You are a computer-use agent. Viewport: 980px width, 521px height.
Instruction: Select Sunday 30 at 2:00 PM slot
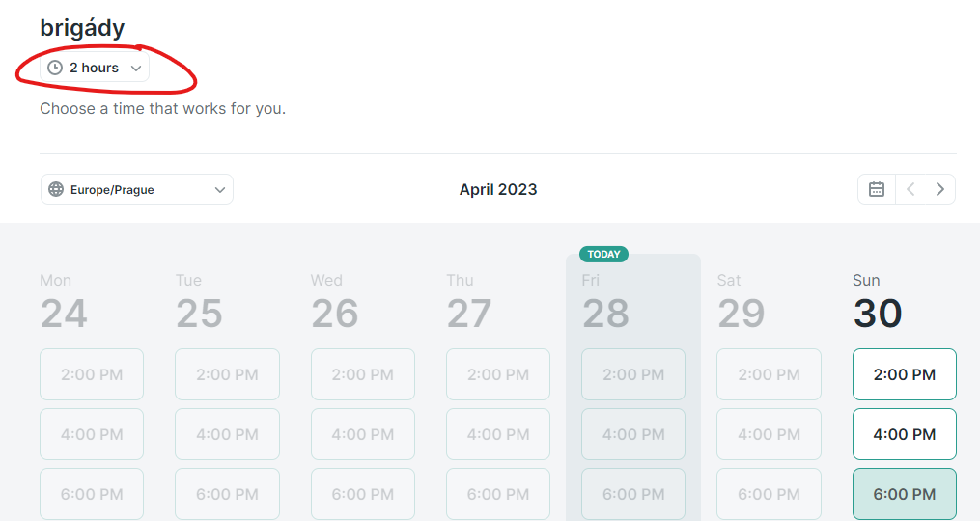tap(905, 374)
